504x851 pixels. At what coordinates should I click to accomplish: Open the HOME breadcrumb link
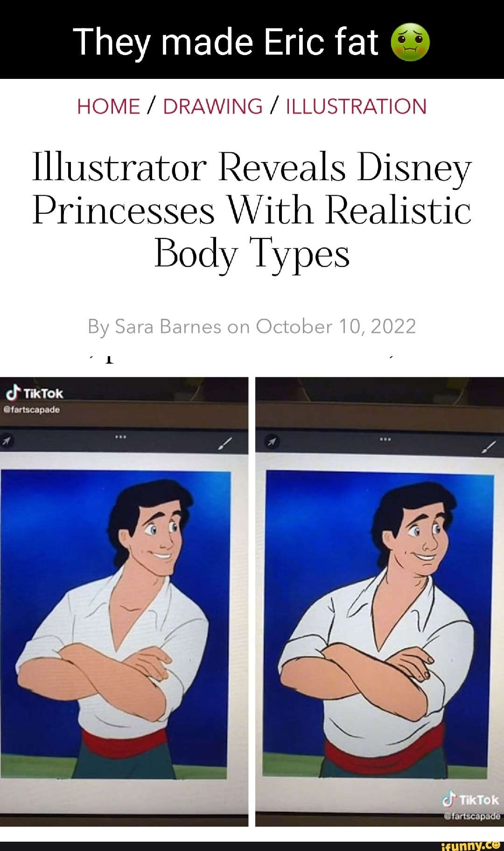point(108,106)
